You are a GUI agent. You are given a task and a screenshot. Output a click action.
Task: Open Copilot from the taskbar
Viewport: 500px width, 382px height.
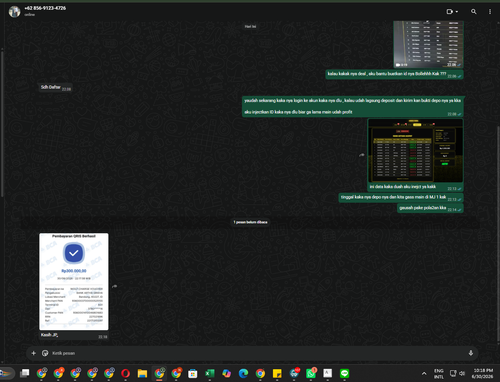click(227, 373)
